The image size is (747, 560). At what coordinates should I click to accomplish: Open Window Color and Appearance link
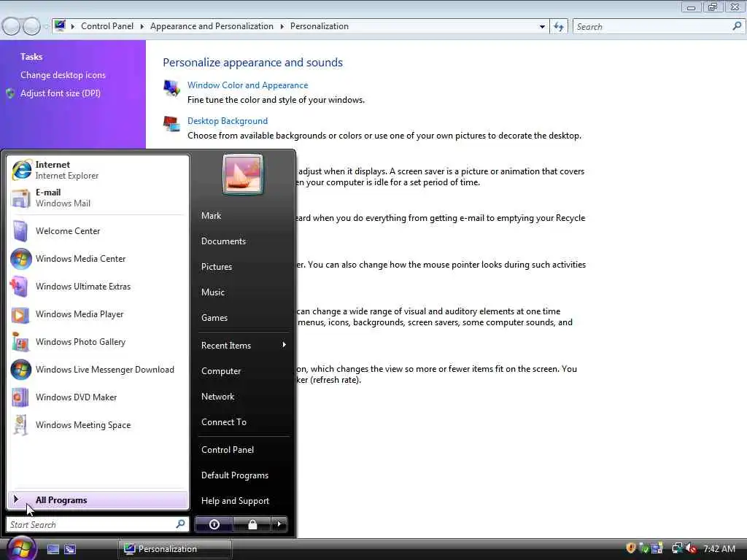point(248,85)
